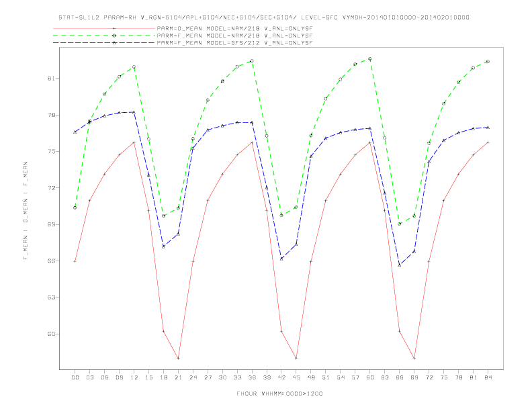Click the x-axis title FHOUR VHHMM=0000>1200

(x=279, y=394)
